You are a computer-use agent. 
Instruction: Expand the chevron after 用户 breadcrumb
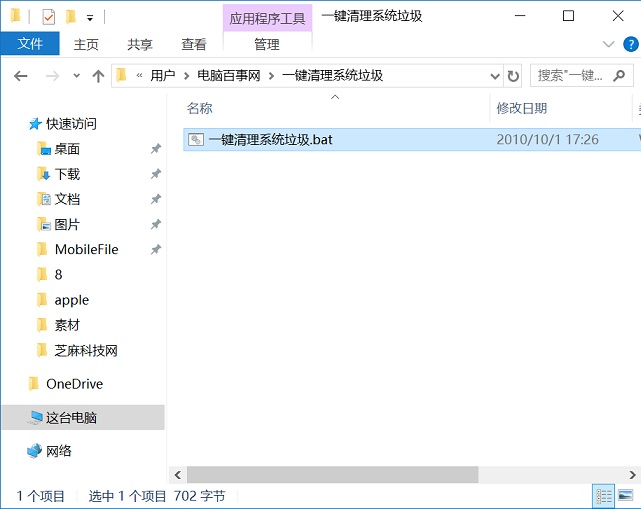[x=186, y=76]
